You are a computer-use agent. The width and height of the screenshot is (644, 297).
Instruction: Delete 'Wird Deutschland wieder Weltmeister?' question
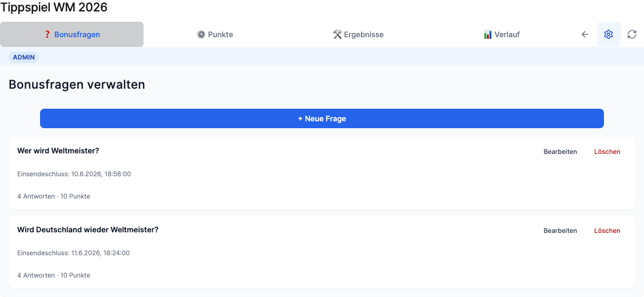[x=607, y=231]
